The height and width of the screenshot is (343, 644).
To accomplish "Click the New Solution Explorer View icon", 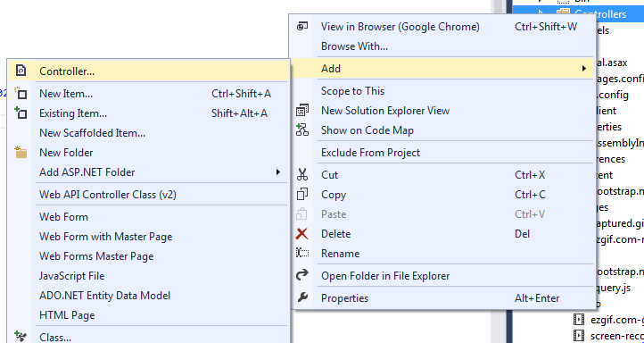I will click(302, 110).
